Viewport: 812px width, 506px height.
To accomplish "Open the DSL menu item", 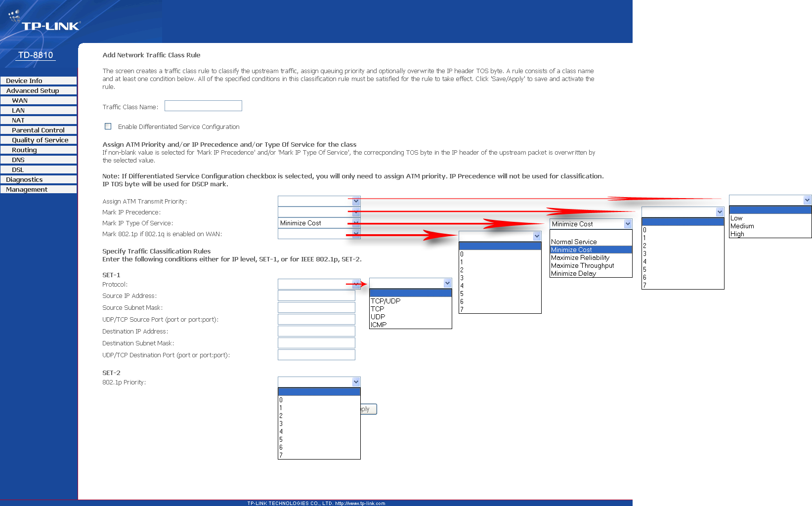I will click(39, 169).
